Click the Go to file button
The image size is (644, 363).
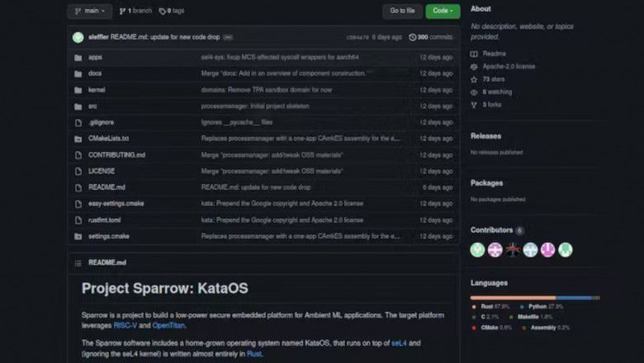402,11
